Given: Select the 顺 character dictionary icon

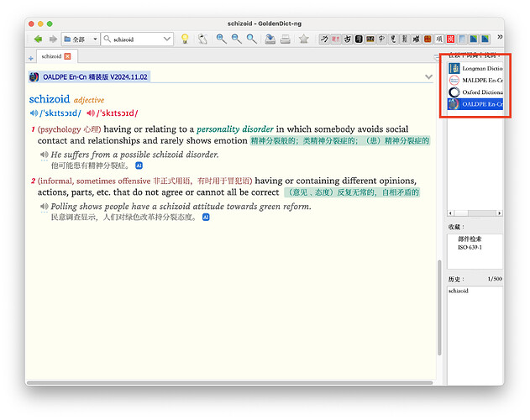Looking at the screenshot, I should click(439, 39).
